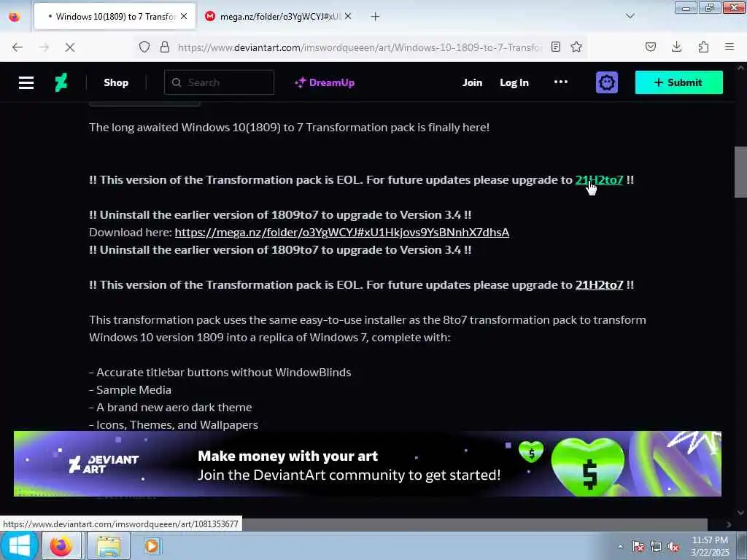
Task: Switch to the mega.nz folder tab
Action: pyautogui.click(x=277, y=17)
